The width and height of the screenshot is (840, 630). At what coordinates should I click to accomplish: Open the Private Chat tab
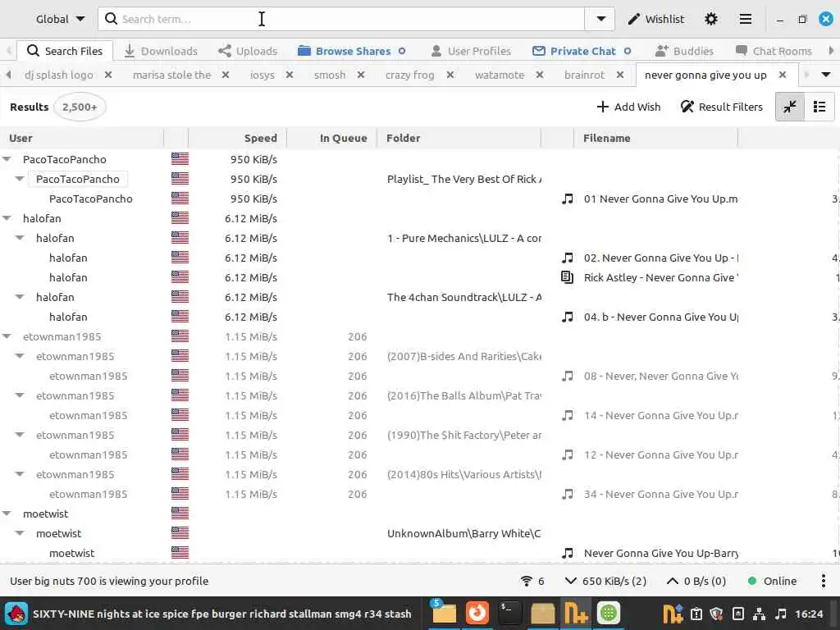pyautogui.click(x=582, y=51)
